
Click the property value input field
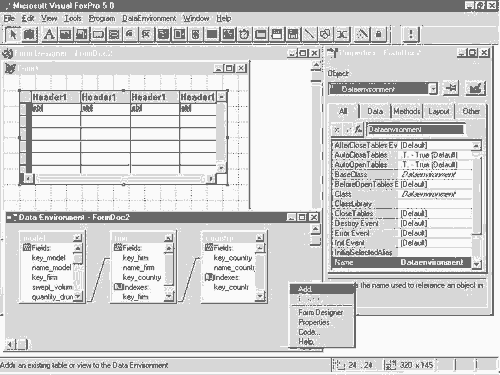tap(417, 129)
